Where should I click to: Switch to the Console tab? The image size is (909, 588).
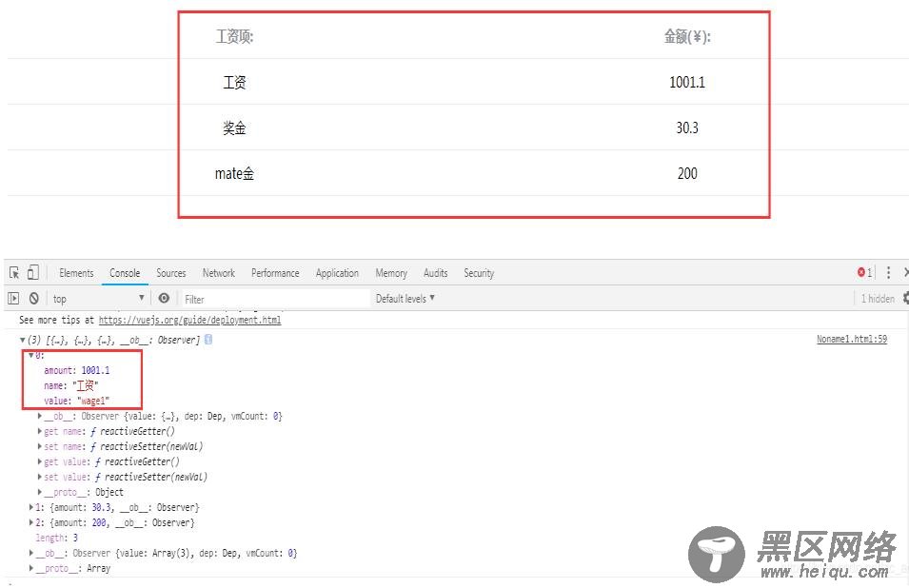[x=125, y=273]
